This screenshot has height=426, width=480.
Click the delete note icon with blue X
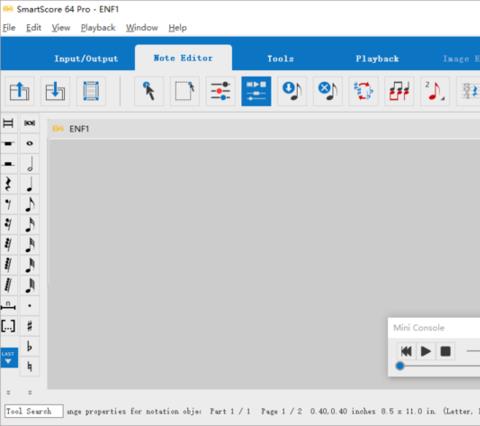[x=328, y=91]
